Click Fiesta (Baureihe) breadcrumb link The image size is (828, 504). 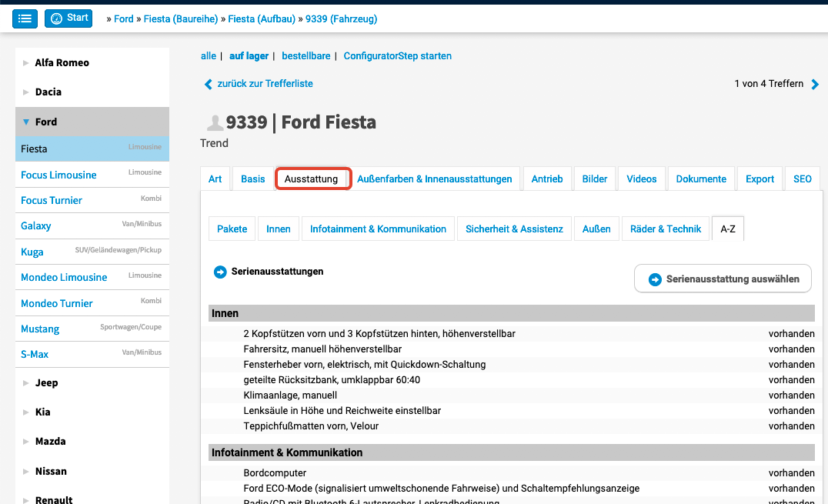click(178, 18)
